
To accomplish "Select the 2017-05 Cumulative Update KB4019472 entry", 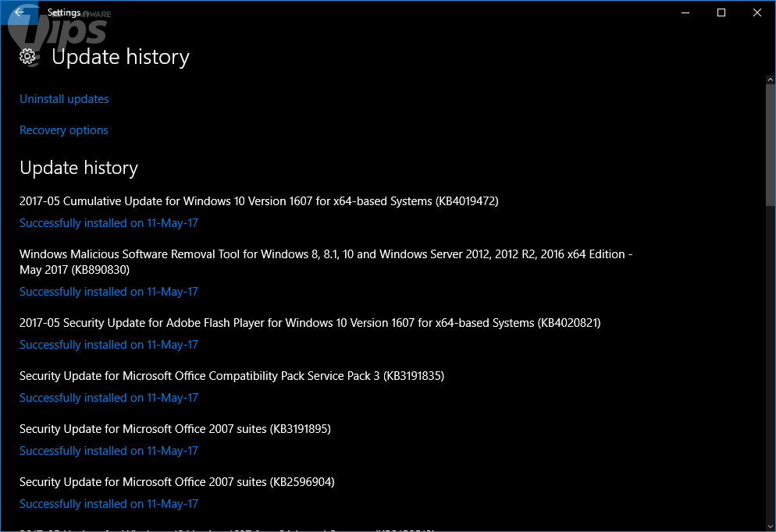I will [258, 201].
